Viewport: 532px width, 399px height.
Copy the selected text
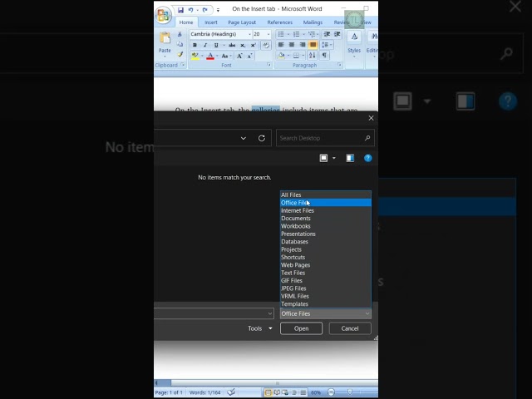tap(180, 44)
